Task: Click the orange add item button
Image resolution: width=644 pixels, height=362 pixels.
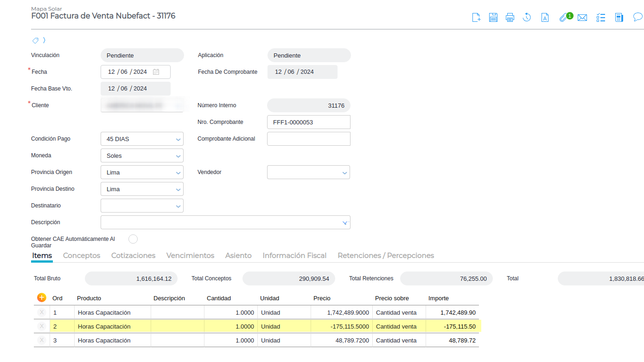Action: (x=42, y=297)
